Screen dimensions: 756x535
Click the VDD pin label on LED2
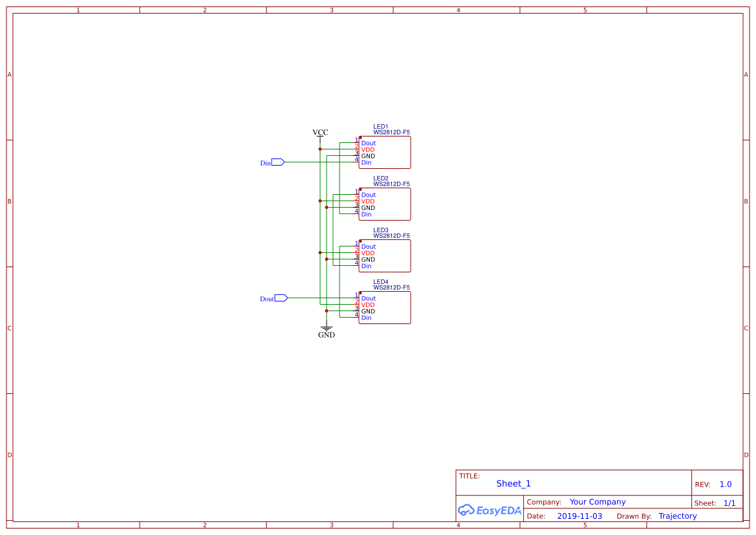tap(368, 201)
